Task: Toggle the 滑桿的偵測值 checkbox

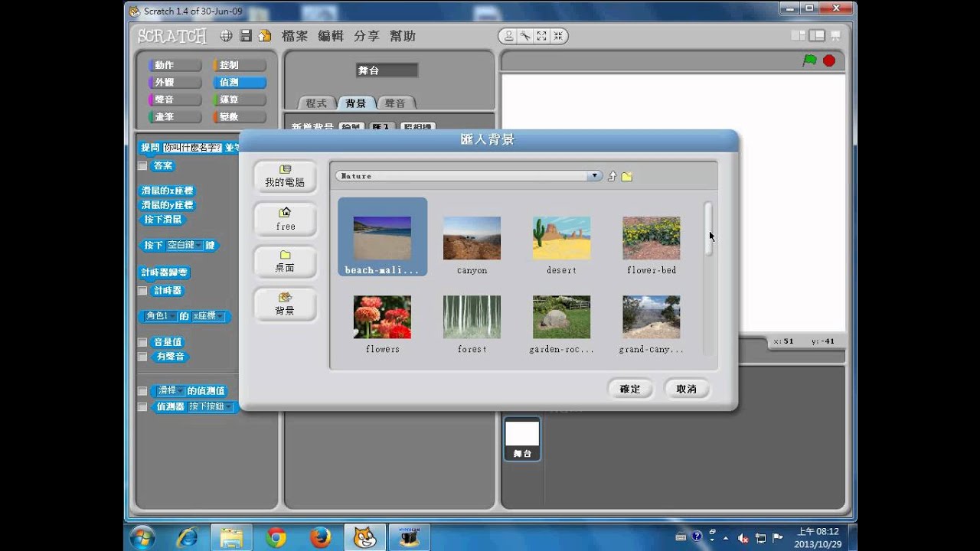Action: pos(142,391)
